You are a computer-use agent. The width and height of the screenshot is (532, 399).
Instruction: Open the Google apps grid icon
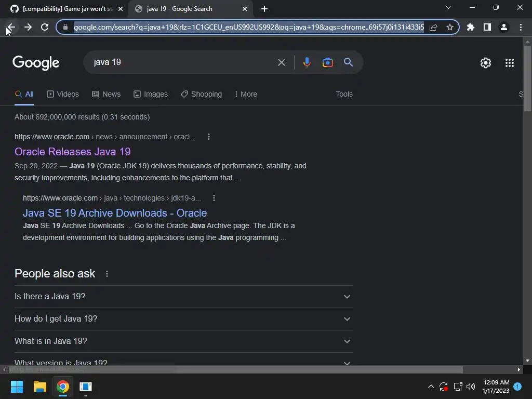pos(510,63)
